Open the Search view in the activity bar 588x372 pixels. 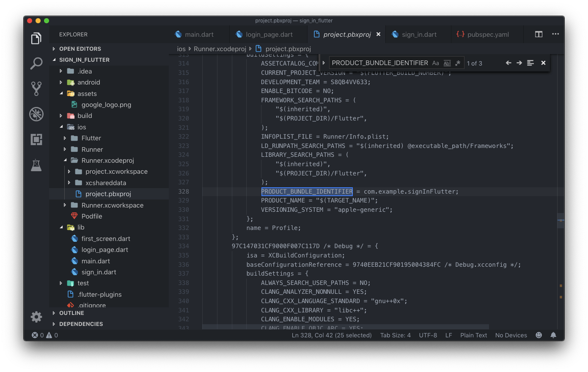coord(36,63)
